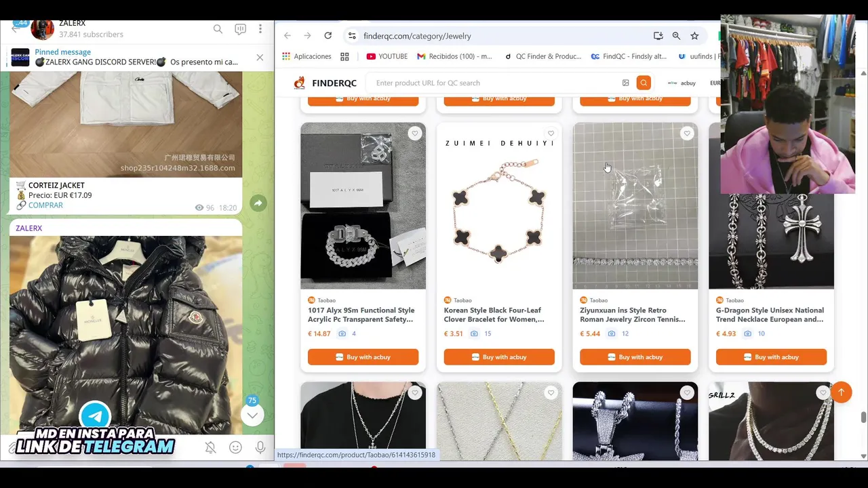Open the Aplicaciones bookmarks shortcut
Image resolution: width=868 pixels, height=488 pixels.
pos(307,56)
